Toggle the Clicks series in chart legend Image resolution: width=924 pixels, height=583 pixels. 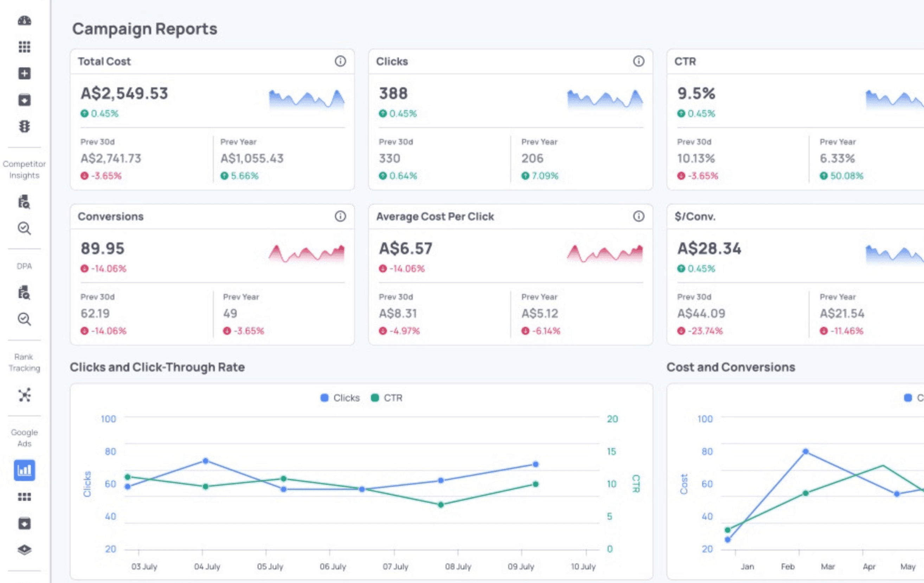point(340,398)
